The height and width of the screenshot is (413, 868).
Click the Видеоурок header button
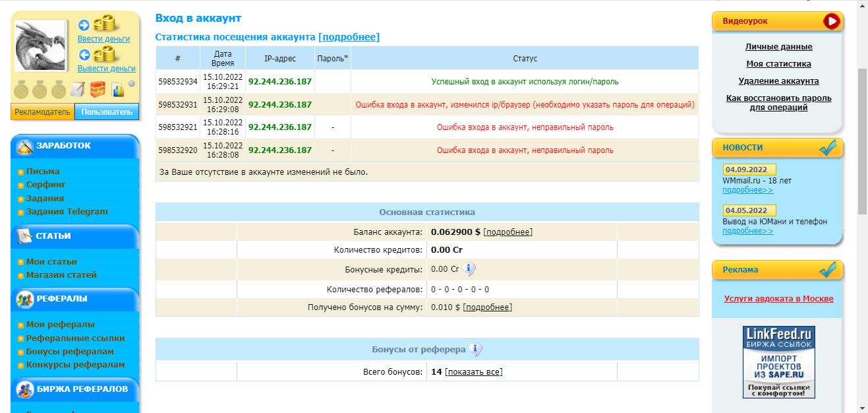(778, 21)
